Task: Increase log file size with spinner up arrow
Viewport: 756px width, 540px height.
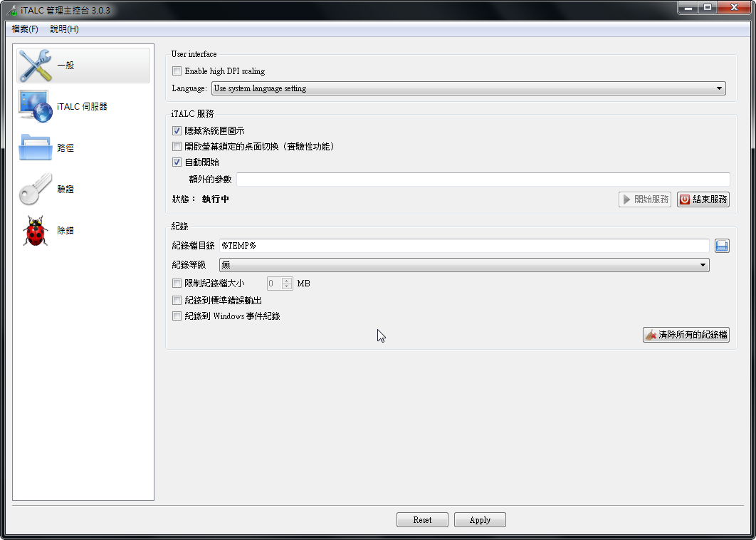Action: point(287,281)
